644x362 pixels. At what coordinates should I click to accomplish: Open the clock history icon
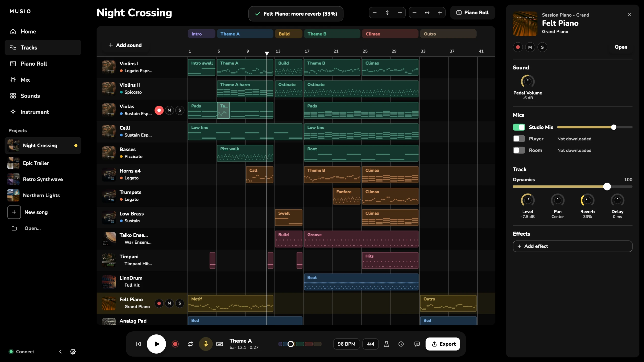point(401,344)
